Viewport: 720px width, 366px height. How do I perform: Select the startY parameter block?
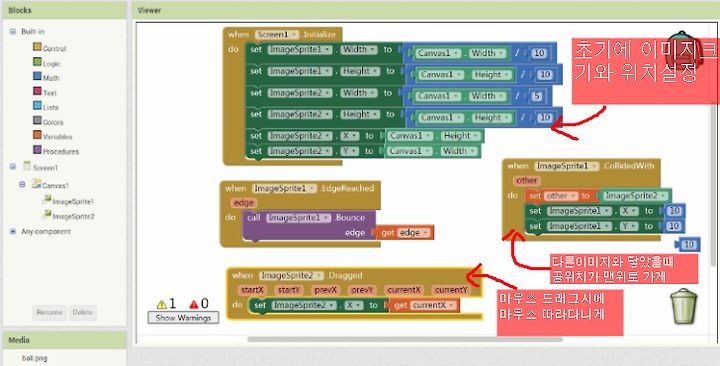[289, 290]
